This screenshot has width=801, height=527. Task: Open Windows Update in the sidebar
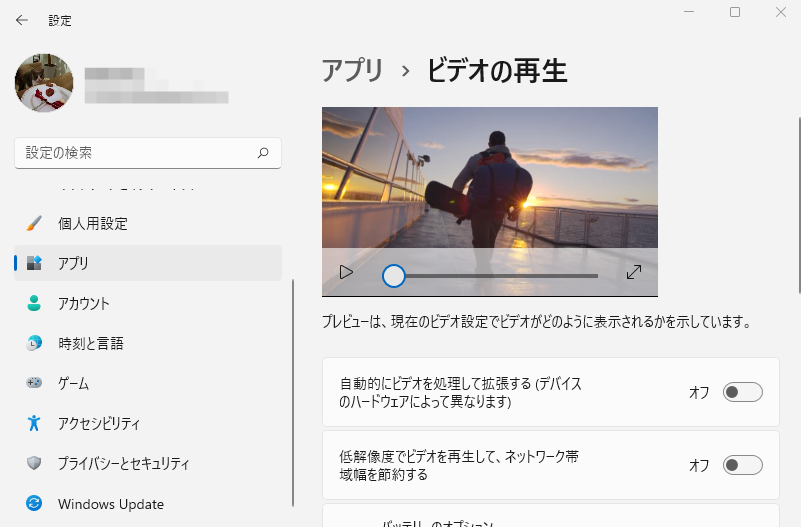pos(148,504)
